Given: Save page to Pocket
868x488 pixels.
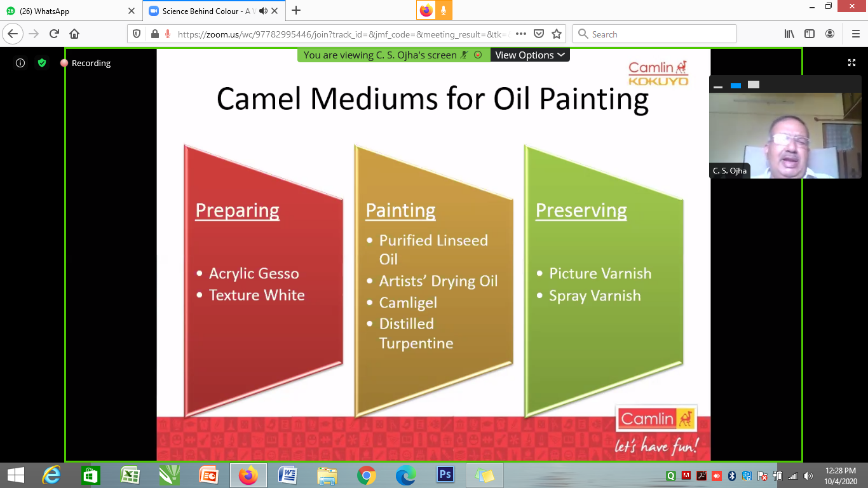Looking at the screenshot, I should pyautogui.click(x=539, y=34).
